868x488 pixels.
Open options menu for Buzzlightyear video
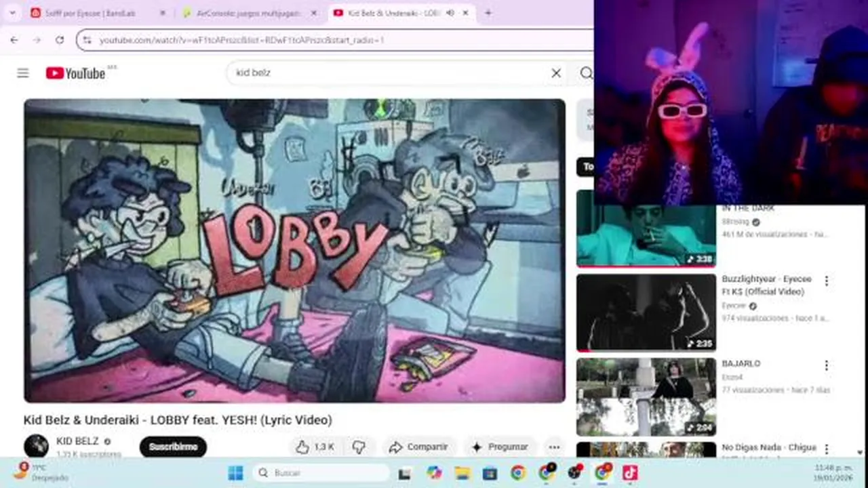826,281
